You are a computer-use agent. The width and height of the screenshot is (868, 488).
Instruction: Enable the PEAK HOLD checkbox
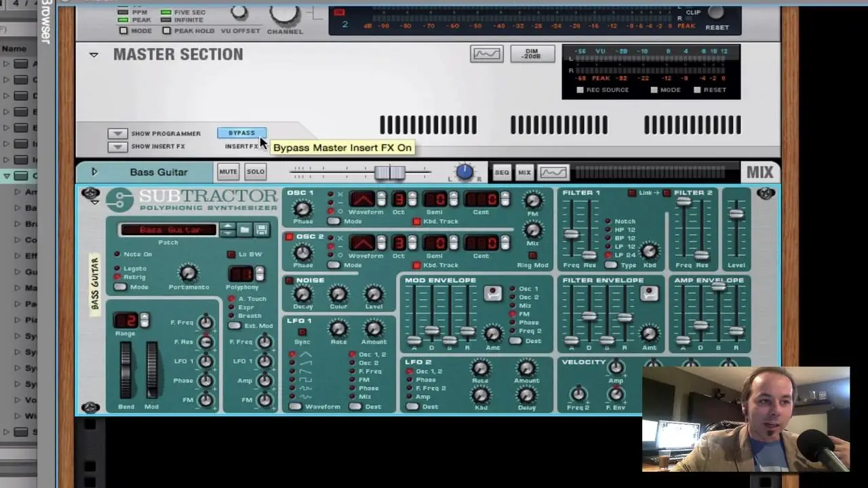pos(167,30)
